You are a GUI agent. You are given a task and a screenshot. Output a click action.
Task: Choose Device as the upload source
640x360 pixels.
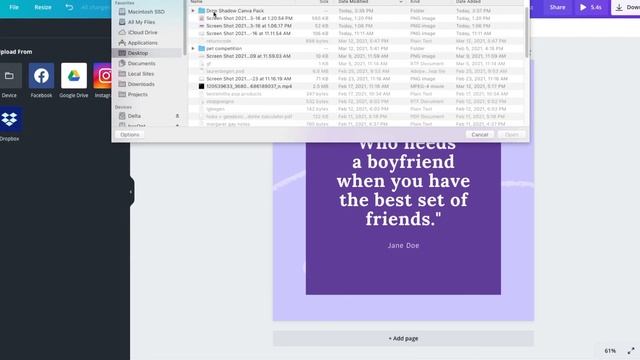click(x=9, y=76)
